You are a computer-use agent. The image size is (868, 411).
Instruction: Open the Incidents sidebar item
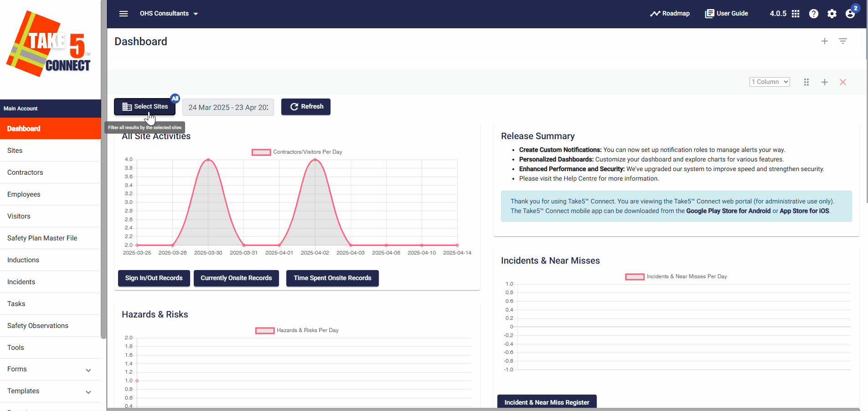click(x=50, y=282)
